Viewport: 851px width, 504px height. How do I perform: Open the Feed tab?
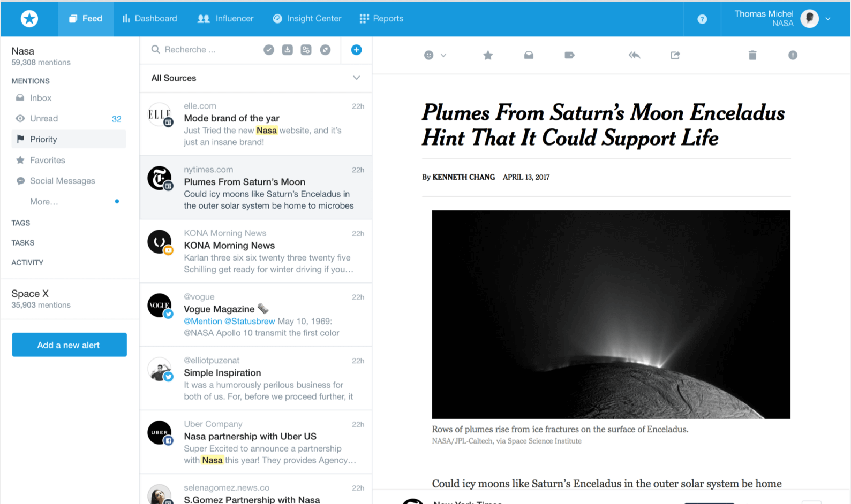86,19
